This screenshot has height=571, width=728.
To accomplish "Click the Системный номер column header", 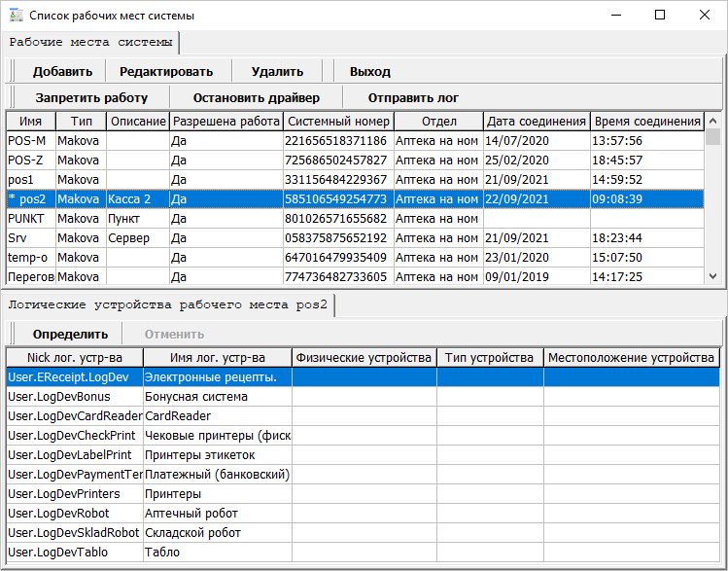I will 338,122.
